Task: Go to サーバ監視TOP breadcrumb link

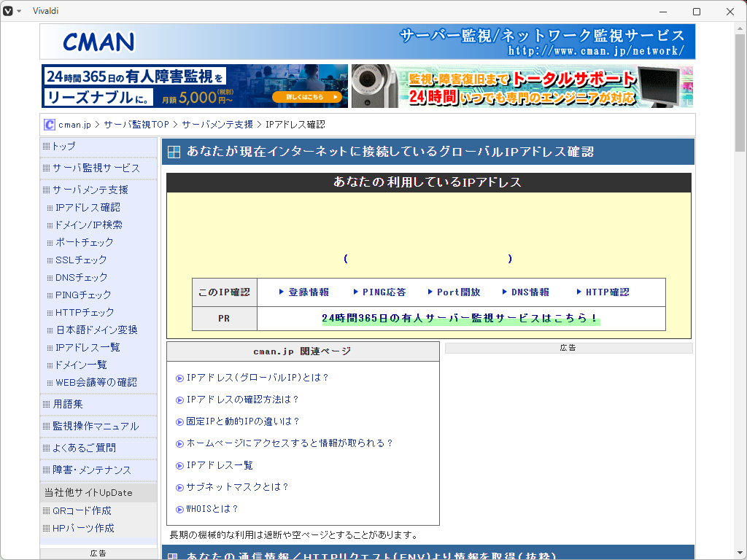Action: (136, 125)
